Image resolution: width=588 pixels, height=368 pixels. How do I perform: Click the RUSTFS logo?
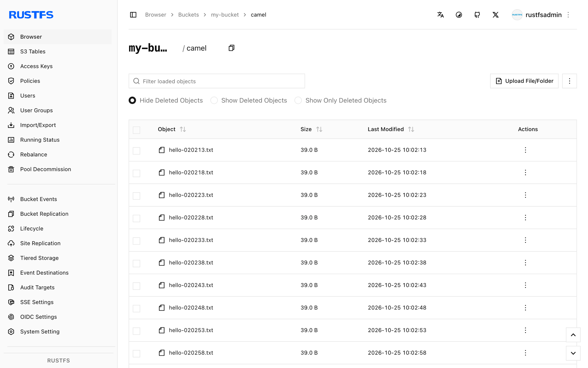[31, 15]
